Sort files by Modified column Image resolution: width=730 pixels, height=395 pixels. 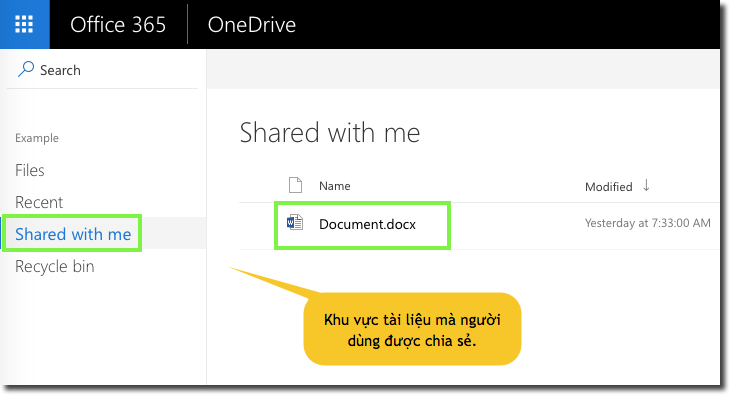[608, 187]
